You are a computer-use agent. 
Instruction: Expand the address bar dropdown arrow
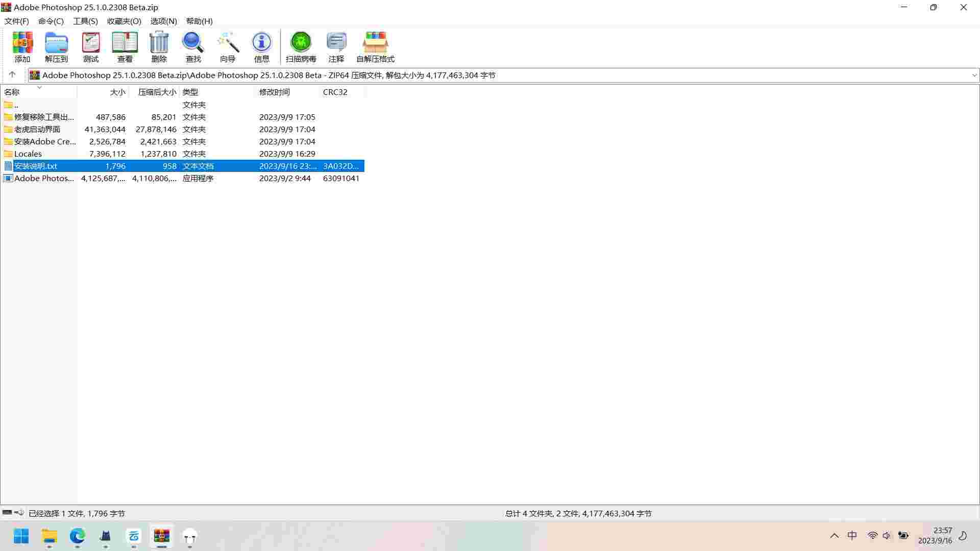click(x=974, y=75)
